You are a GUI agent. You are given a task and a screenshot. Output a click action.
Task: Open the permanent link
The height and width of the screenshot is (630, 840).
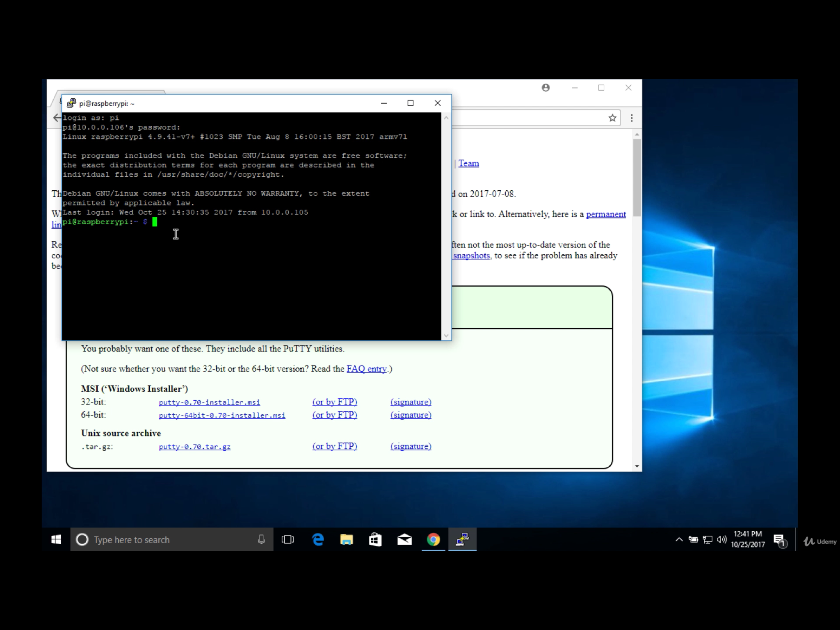[606, 214]
